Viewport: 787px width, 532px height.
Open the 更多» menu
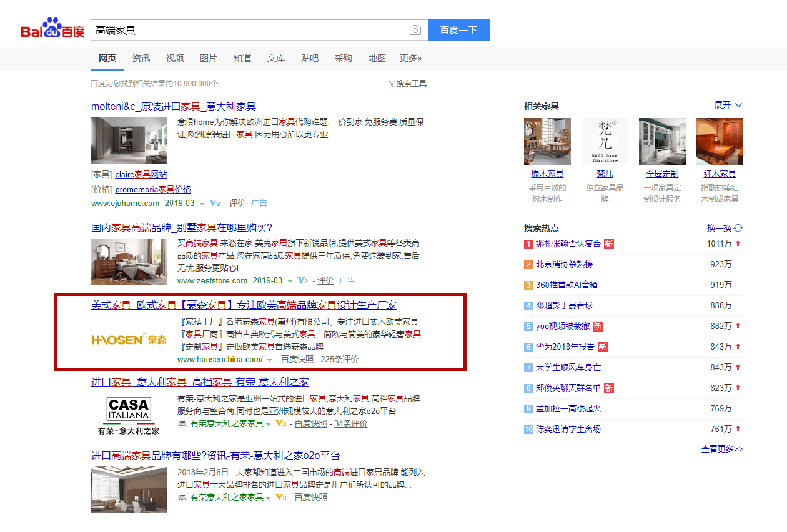410,58
